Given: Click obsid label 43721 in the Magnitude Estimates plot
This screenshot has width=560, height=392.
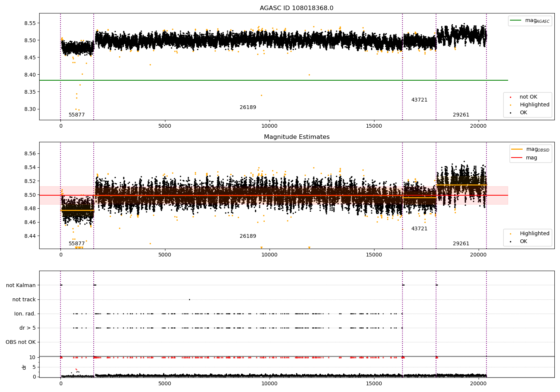Looking at the screenshot, I should point(419,229).
